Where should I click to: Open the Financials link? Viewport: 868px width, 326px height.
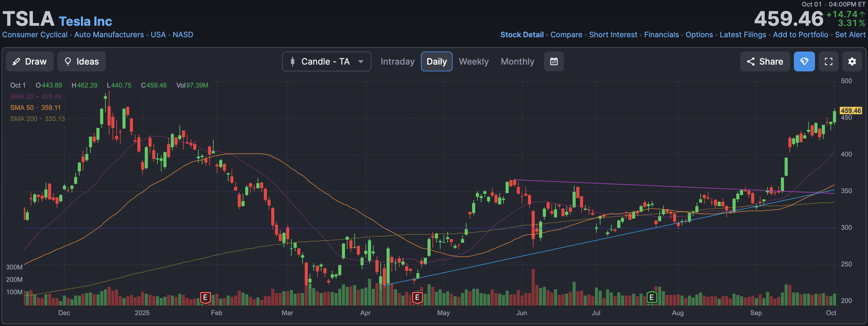point(661,35)
